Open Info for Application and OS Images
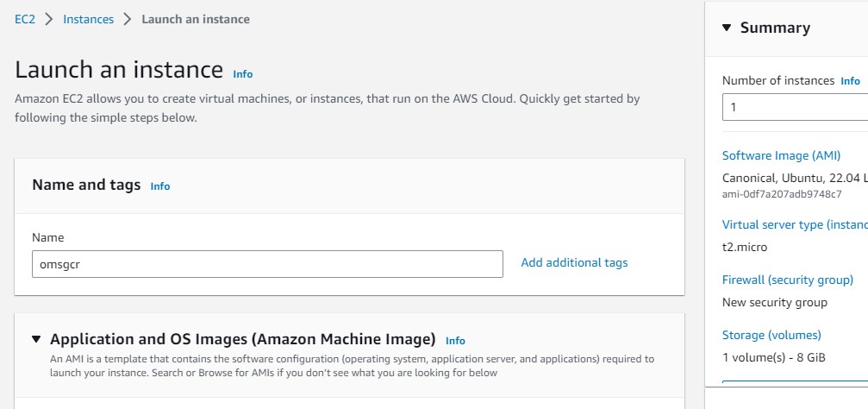Viewport: 868px width, 409px height. 455,341
